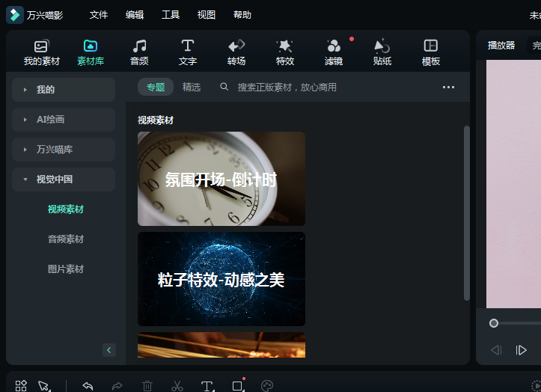The image size is (541, 392).
Task: Select 视频素材 under 视觉中国
Action: tap(66, 209)
